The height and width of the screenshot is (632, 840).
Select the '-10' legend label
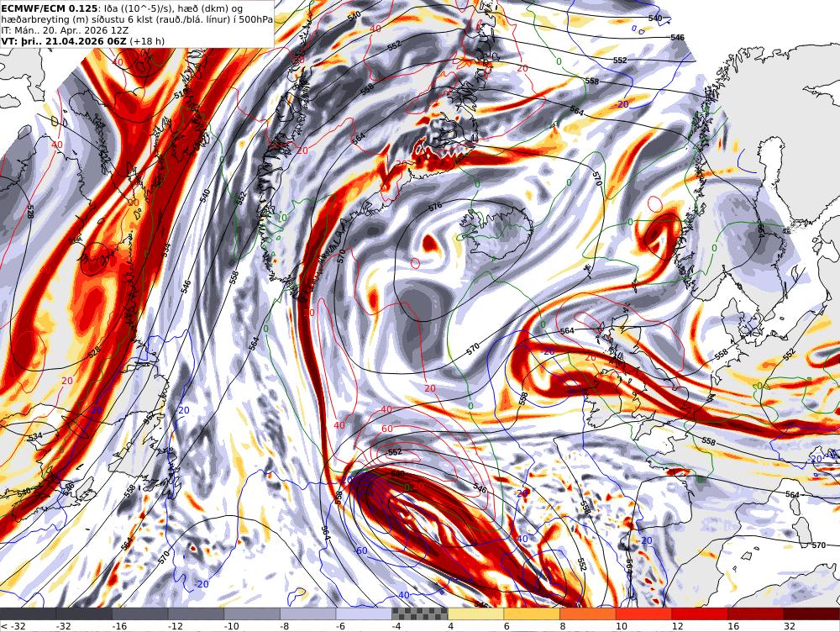(x=231, y=626)
